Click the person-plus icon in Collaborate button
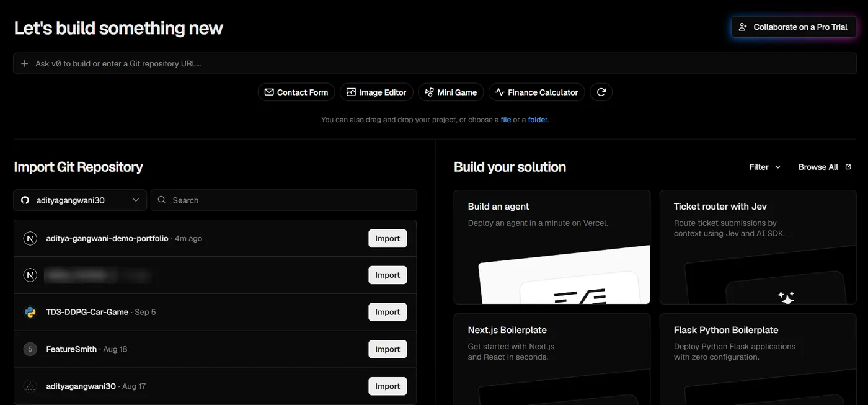 743,27
